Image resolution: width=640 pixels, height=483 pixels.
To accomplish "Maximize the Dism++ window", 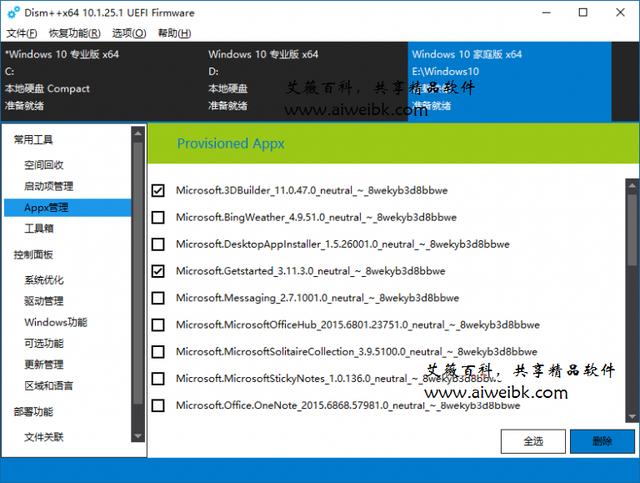I will coord(583,13).
